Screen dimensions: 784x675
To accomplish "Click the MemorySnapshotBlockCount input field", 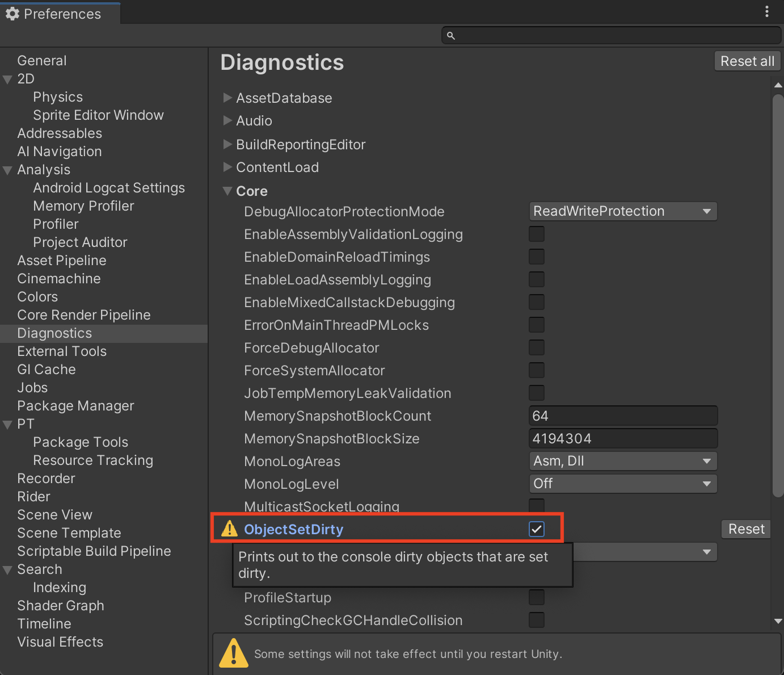I will click(x=622, y=416).
